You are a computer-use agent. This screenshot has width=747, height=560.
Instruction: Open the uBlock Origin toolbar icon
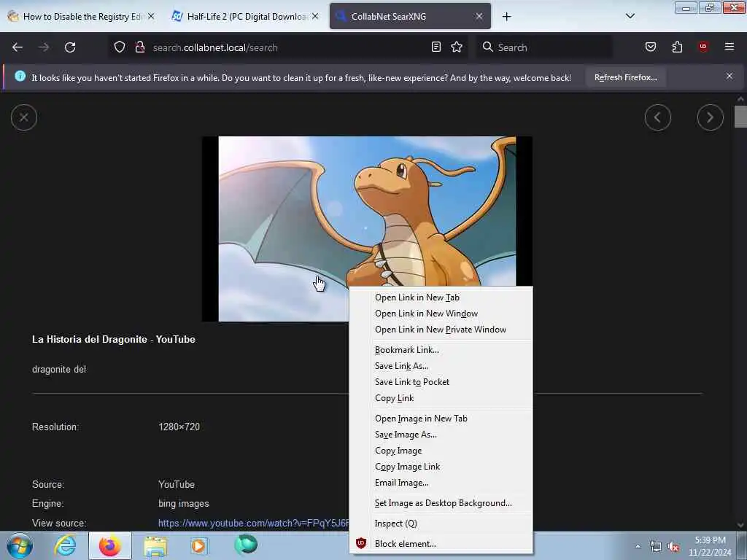(x=703, y=47)
